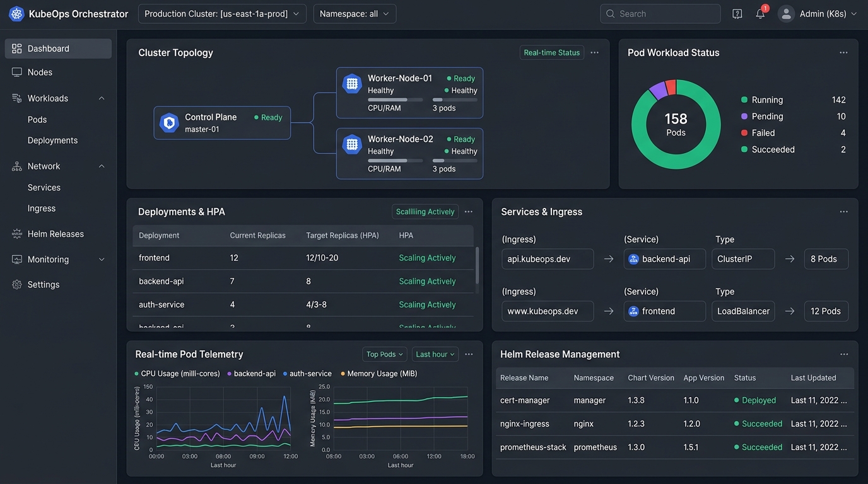Click the backend-api service icon
The width and height of the screenshot is (868, 484).
[x=634, y=259]
